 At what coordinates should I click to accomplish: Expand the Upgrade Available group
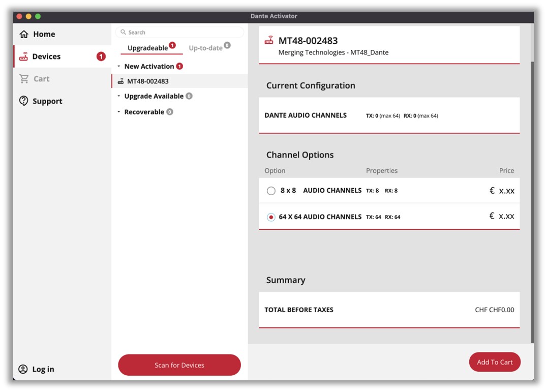(x=119, y=96)
